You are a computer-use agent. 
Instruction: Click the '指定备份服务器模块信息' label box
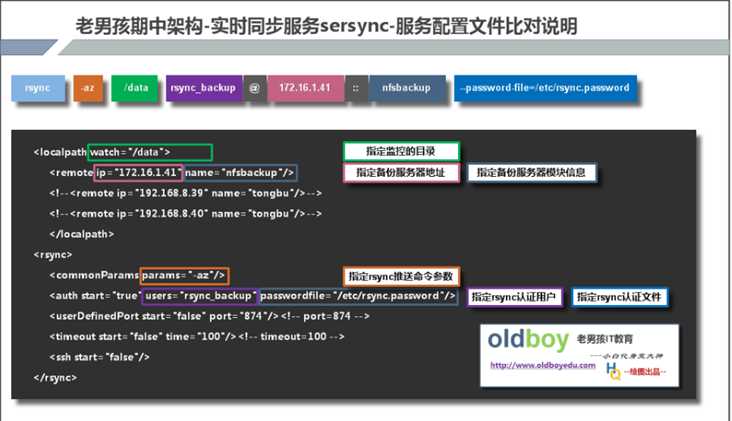point(531,173)
